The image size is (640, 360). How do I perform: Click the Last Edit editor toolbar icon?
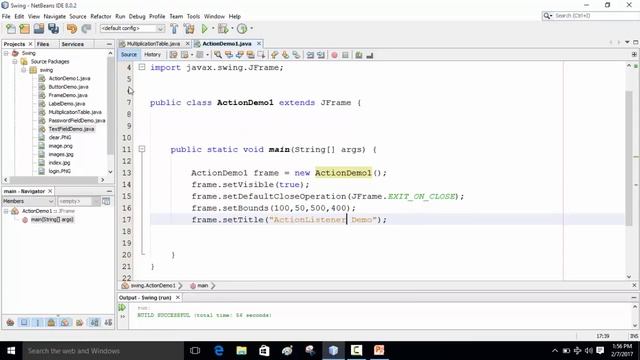coord(173,55)
